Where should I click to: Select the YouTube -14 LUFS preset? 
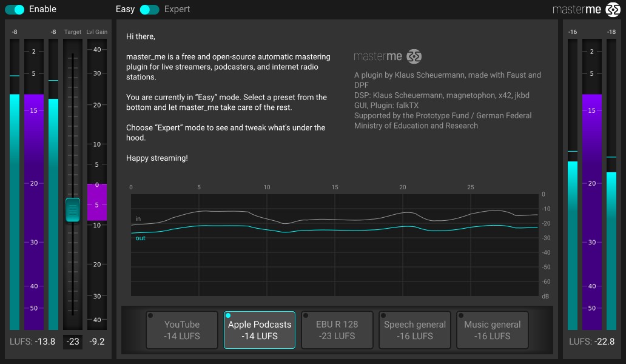click(182, 330)
